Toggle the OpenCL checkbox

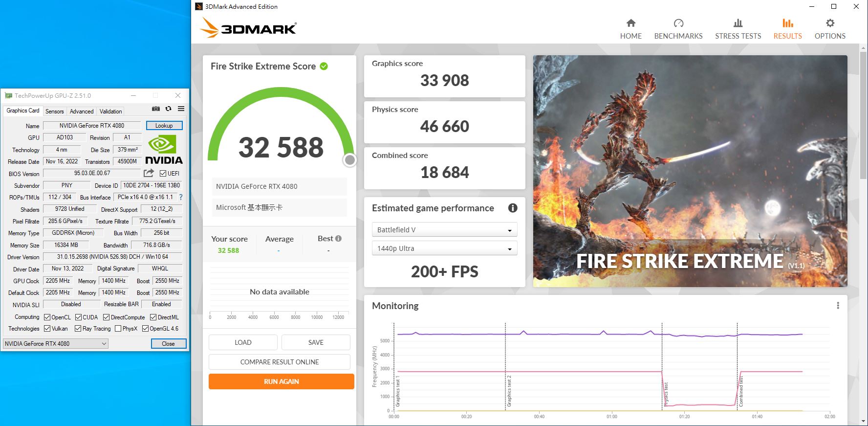pos(47,317)
